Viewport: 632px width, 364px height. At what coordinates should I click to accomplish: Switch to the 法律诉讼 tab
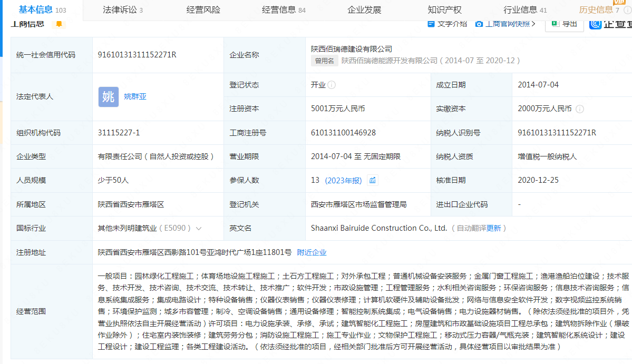pos(122,10)
